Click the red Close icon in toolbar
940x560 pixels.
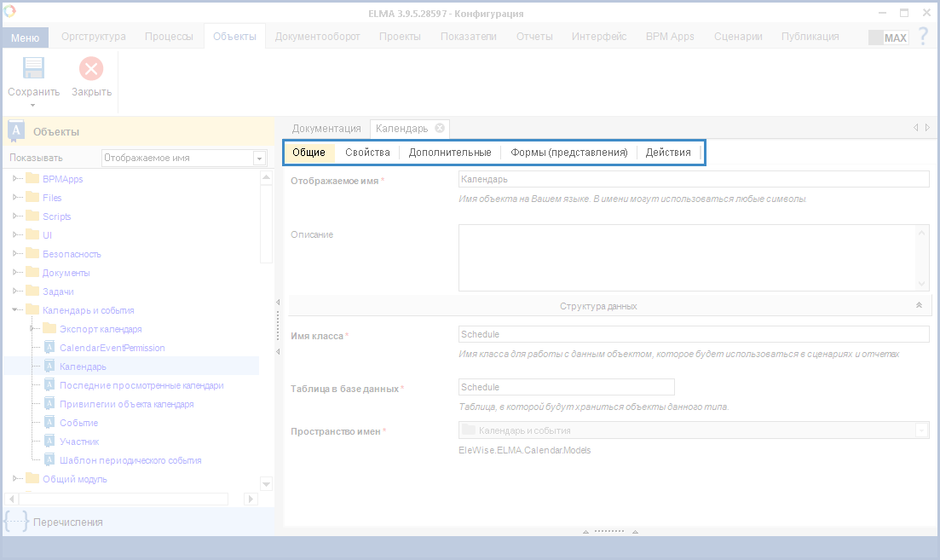click(91, 69)
